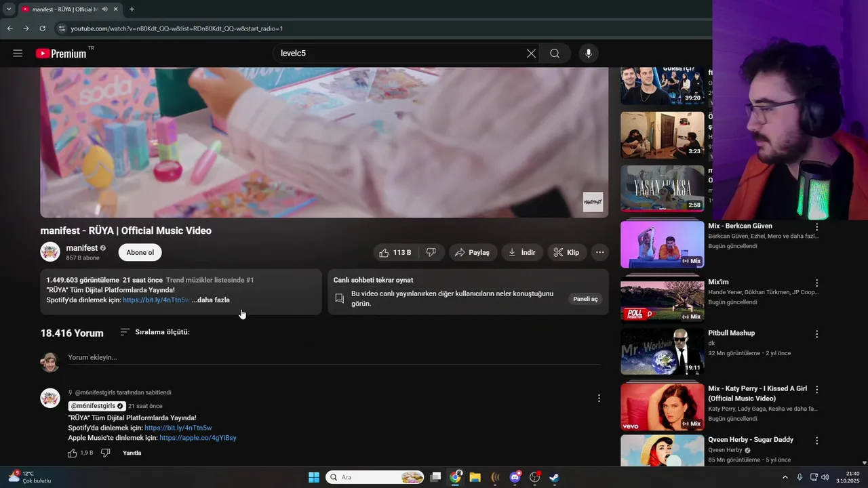The height and width of the screenshot is (488, 868).
Task: Click the taskbar Ara search box
Action: coord(375,477)
